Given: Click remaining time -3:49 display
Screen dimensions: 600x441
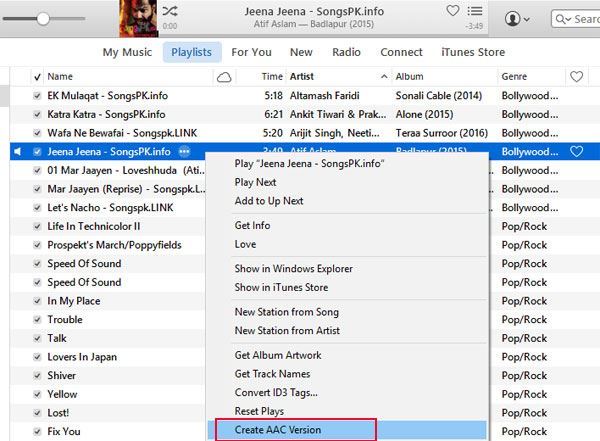Looking at the screenshot, I should coord(474,26).
